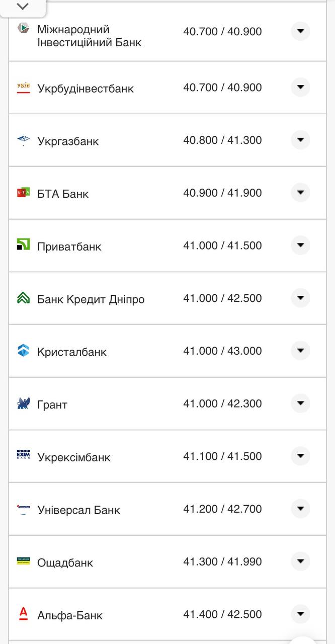The width and height of the screenshot is (335, 644).
Task: Expand details for Приватбанк row
Action: [x=300, y=246]
